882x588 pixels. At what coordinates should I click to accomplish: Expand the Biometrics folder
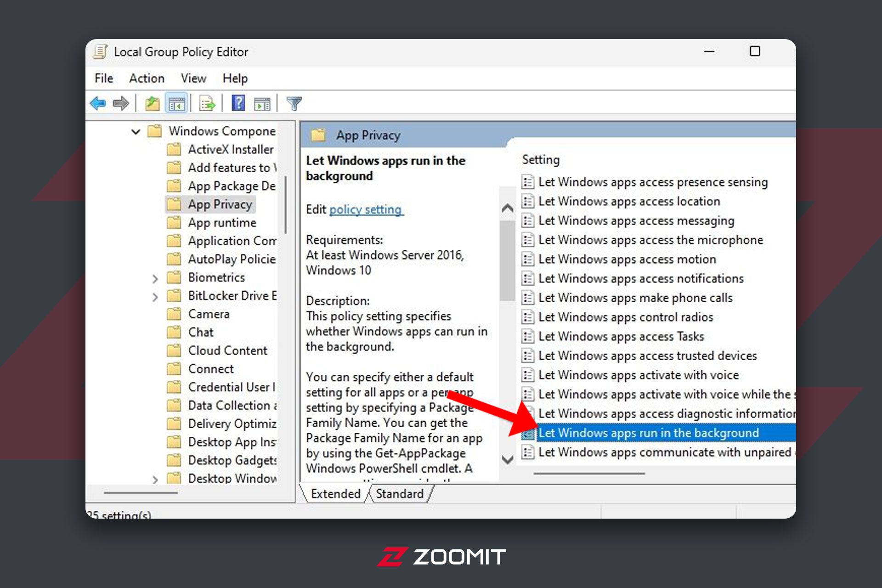click(x=155, y=278)
